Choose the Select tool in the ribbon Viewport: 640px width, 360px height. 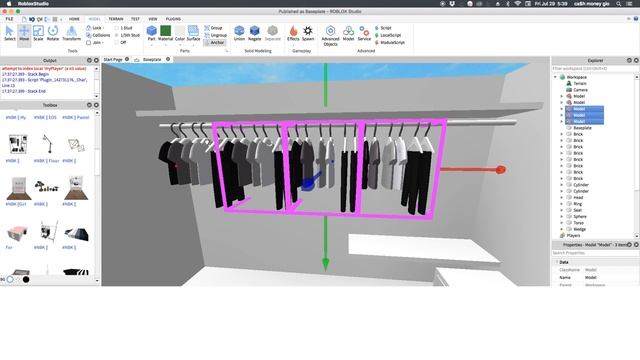click(9, 33)
